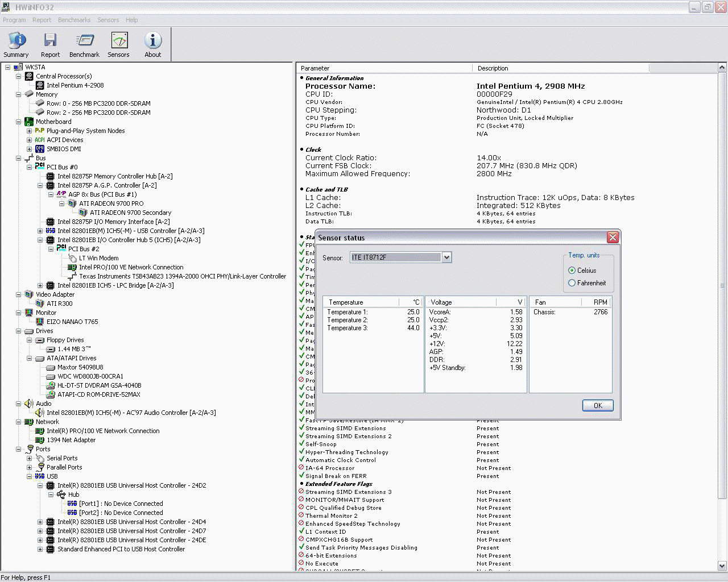Viewport: 728px width, 582px height.
Task: Click the AC'97 Audio Controller speaker icon
Action: pyautogui.click(x=40, y=413)
